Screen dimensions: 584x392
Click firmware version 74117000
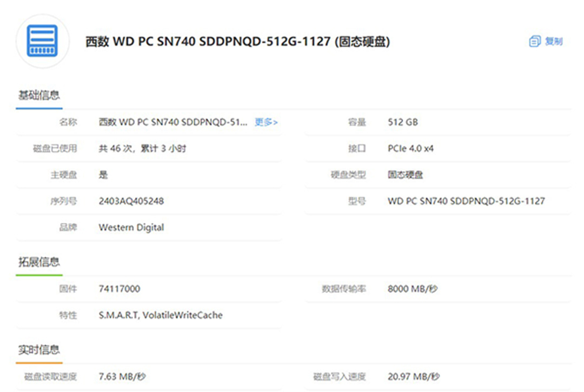point(119,289)
